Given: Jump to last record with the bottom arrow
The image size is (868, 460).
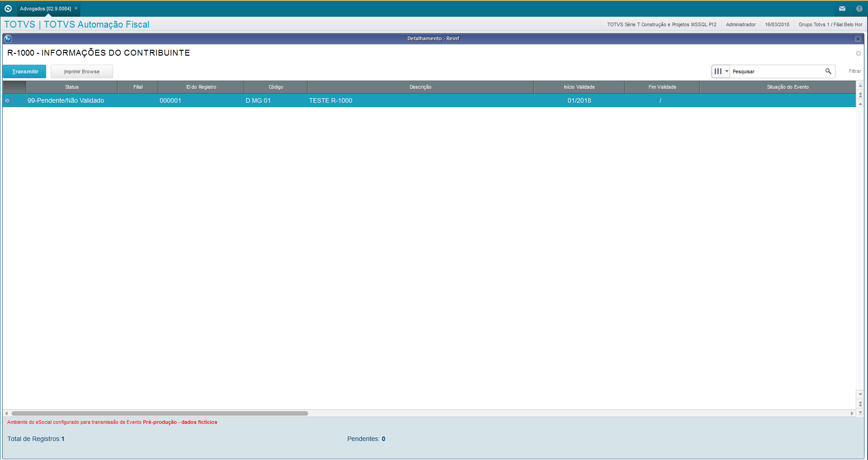Looking at the screenshot, I should (860, 413).
